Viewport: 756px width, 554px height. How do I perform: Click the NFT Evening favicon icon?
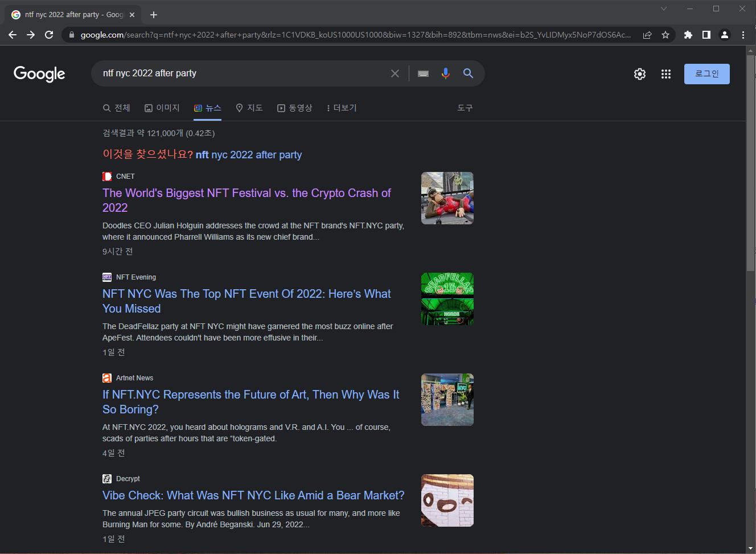[107, 277]
